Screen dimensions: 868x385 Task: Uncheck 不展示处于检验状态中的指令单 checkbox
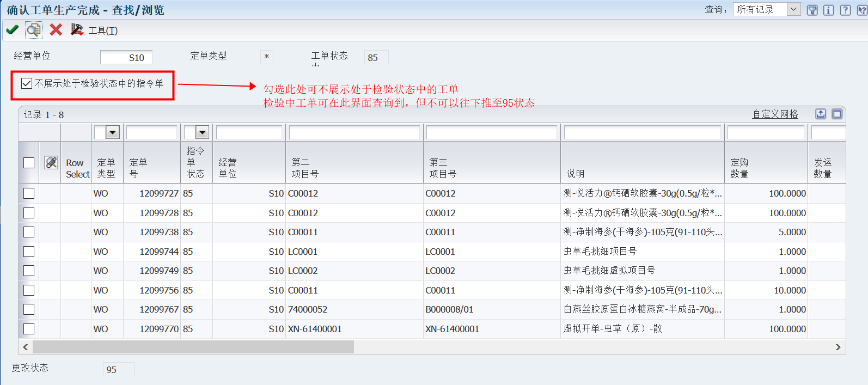[27, 83]
